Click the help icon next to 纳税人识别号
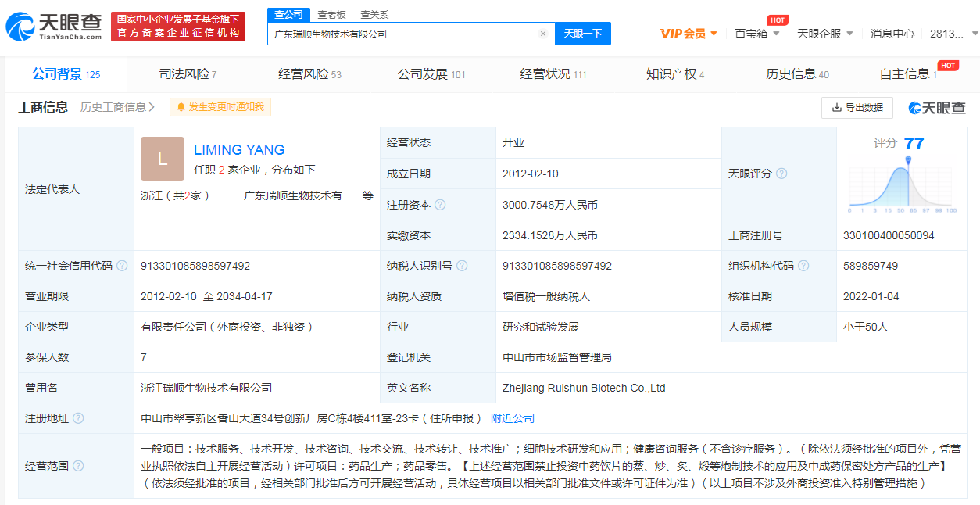Screen dimensions: 980x505 [462, 266]
